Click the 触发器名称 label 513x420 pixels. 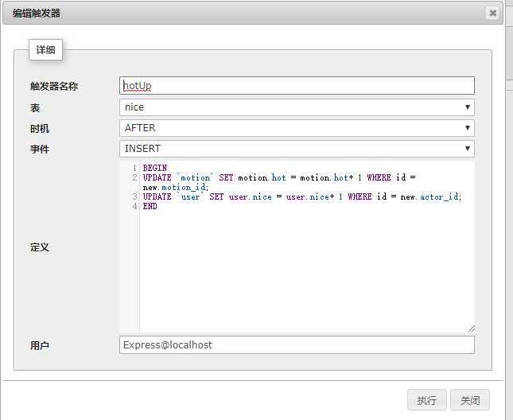click(x=54, y=87)
